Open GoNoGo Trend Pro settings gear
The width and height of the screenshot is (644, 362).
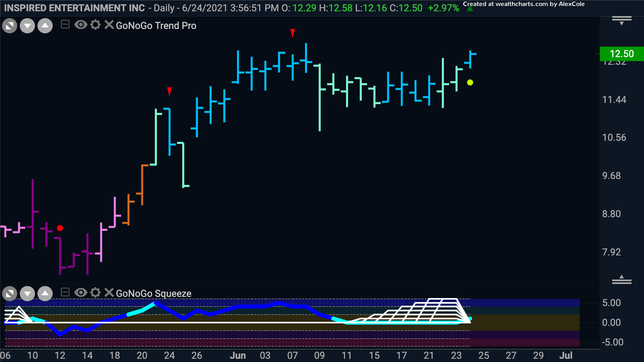(95, 25)
